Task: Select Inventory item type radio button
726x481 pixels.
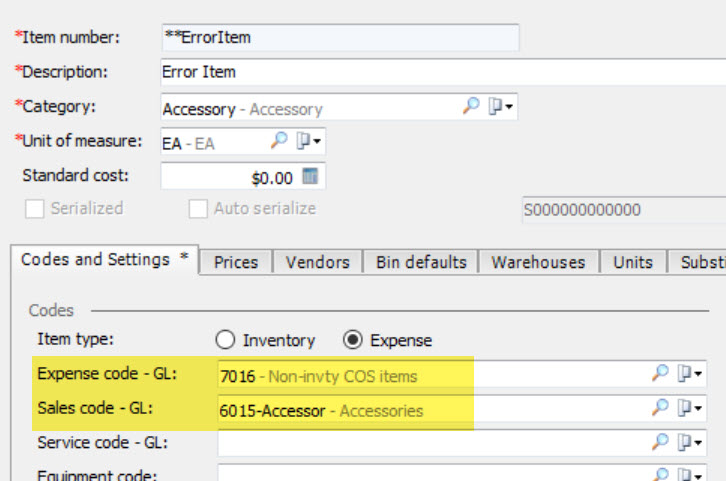Action: coord(225,340)
